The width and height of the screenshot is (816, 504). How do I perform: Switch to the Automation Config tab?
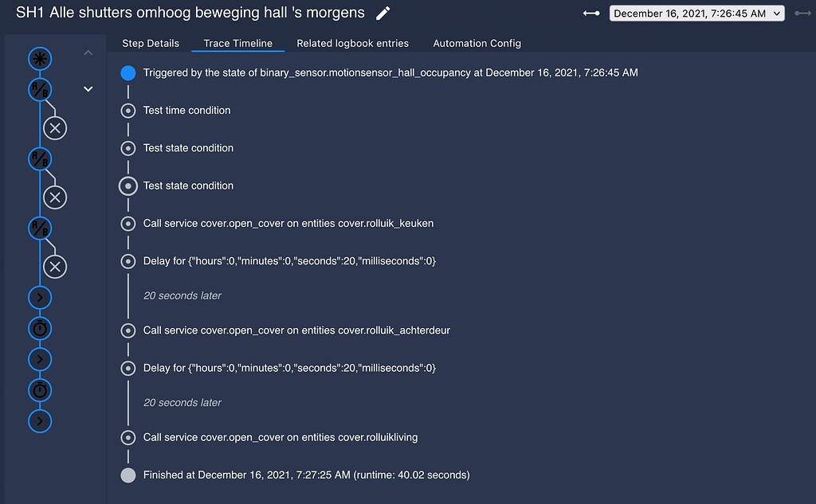(477, 43)
